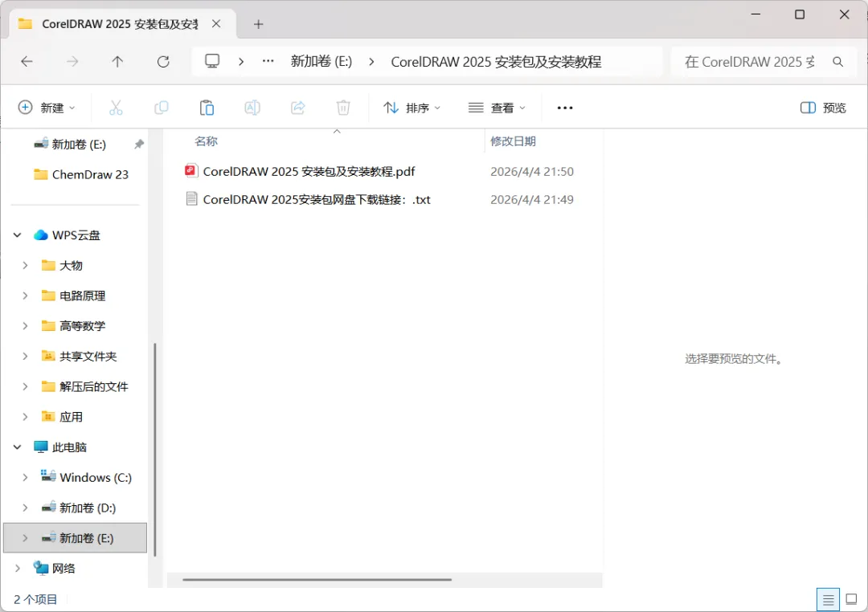Click the computer icon in address bar
This screenshot has height=612, width=868.
tap(212, 61)
